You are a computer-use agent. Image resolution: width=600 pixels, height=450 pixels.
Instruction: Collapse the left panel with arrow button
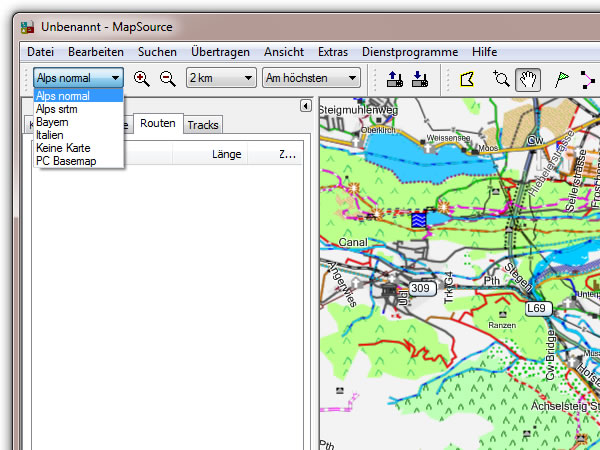(304, 106)
